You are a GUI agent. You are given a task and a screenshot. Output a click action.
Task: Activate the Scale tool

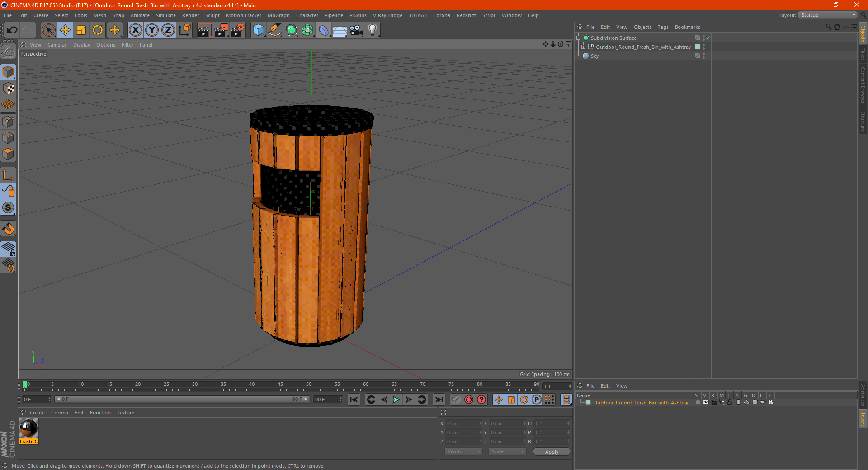pos(81,30)
